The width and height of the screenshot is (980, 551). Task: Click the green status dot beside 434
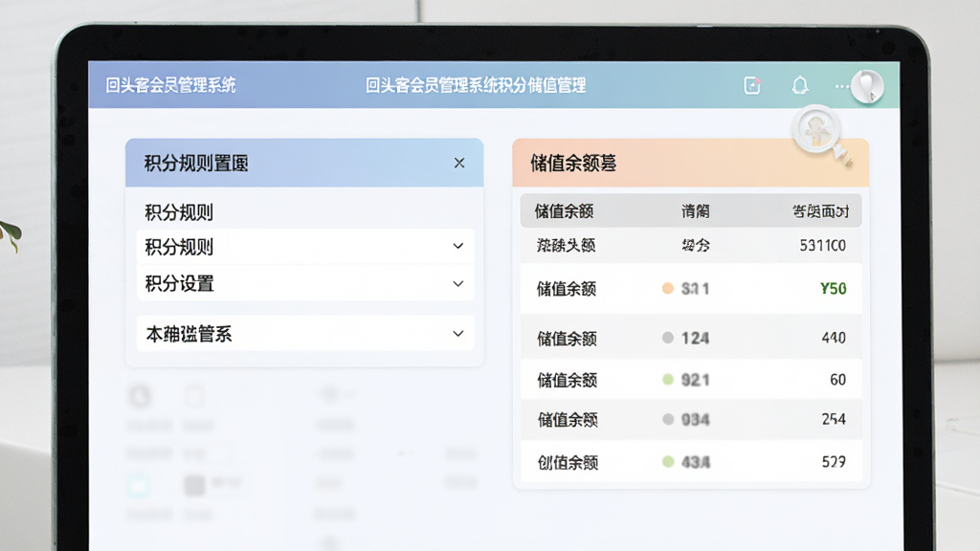[667, 462]
